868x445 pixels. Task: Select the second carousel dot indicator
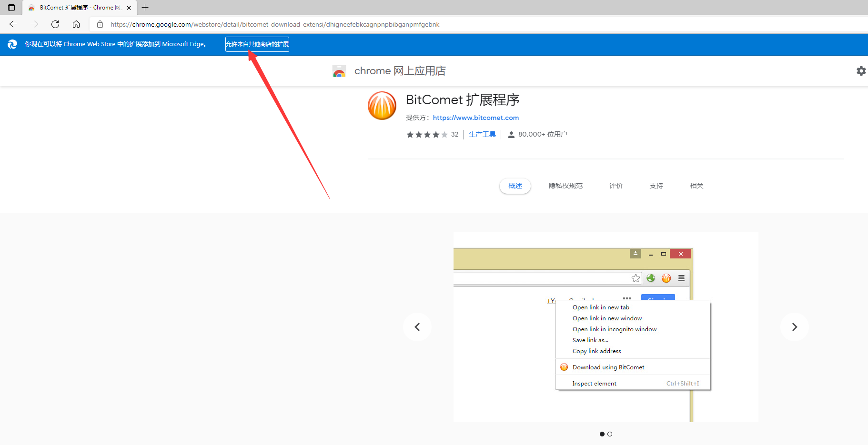click(610, 434)
